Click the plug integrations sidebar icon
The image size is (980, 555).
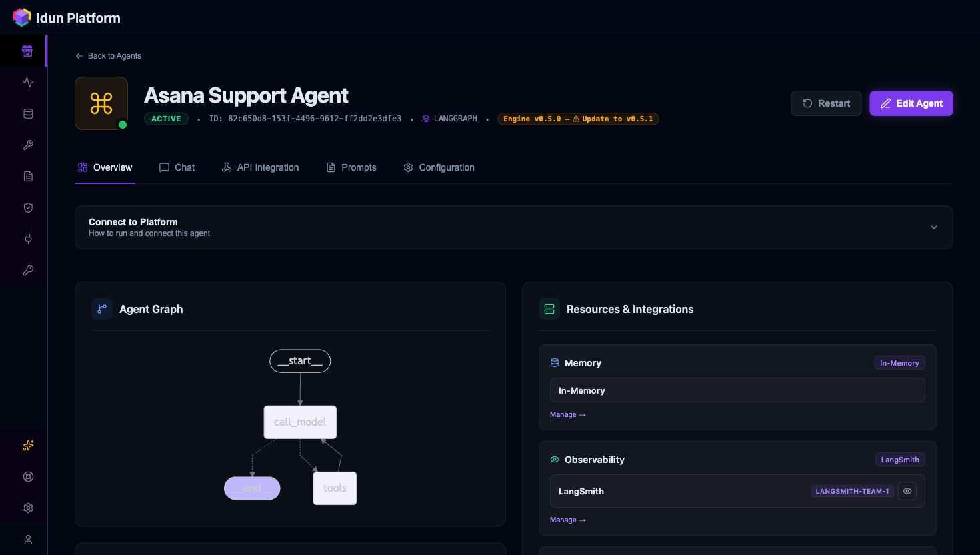[x=27, y=239]
